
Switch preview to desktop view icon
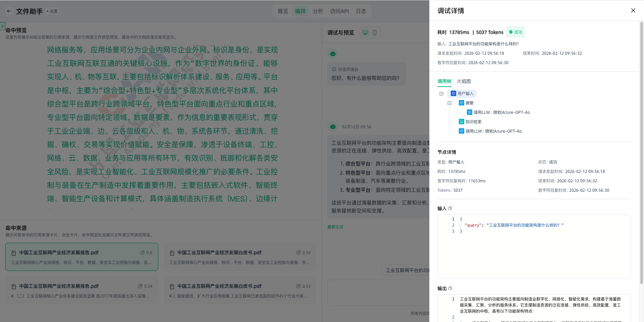(365, 33)
